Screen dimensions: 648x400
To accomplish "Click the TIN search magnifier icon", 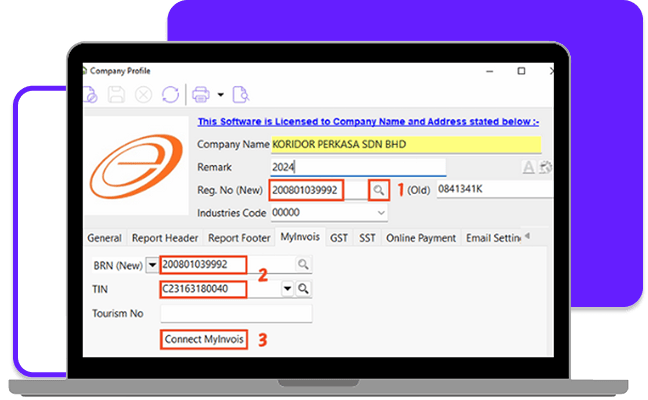I will click(x=303, y=289).
